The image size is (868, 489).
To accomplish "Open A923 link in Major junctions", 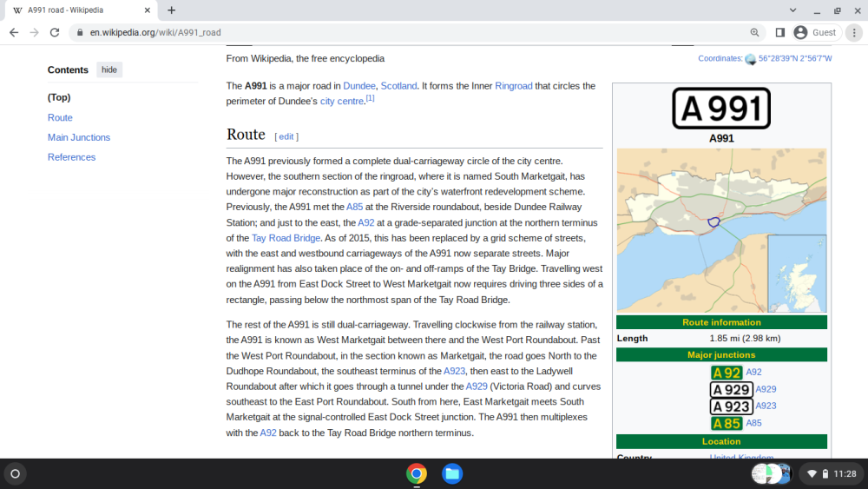I will (x=766, y=406).
